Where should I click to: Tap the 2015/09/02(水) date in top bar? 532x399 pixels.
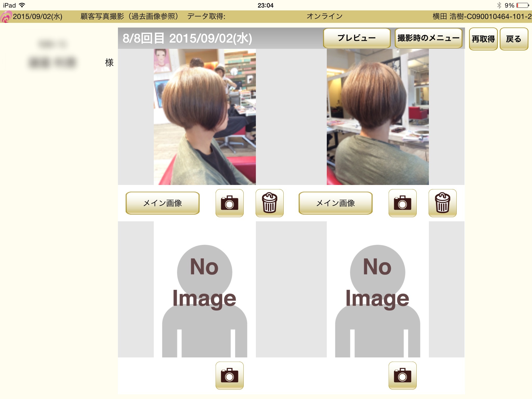(38, 17)
